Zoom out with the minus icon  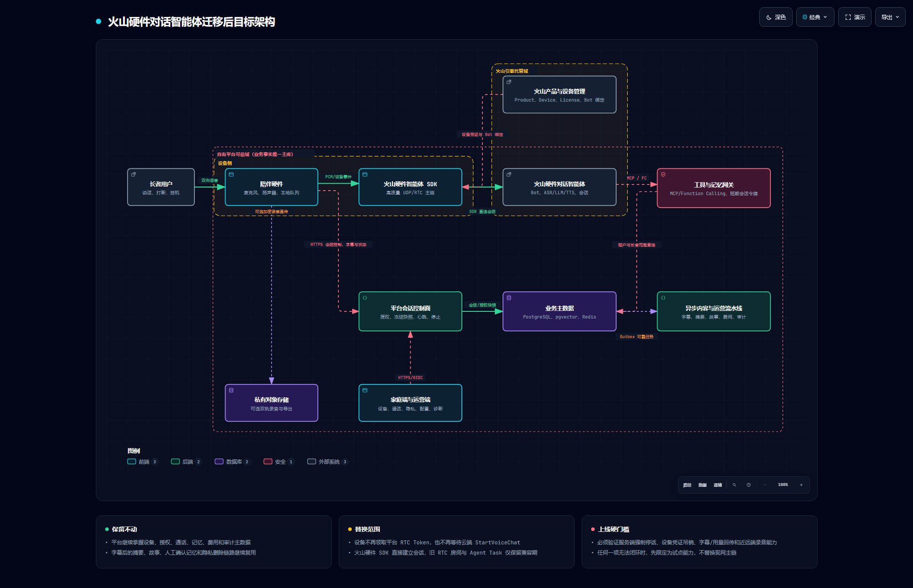click(765, 485)
